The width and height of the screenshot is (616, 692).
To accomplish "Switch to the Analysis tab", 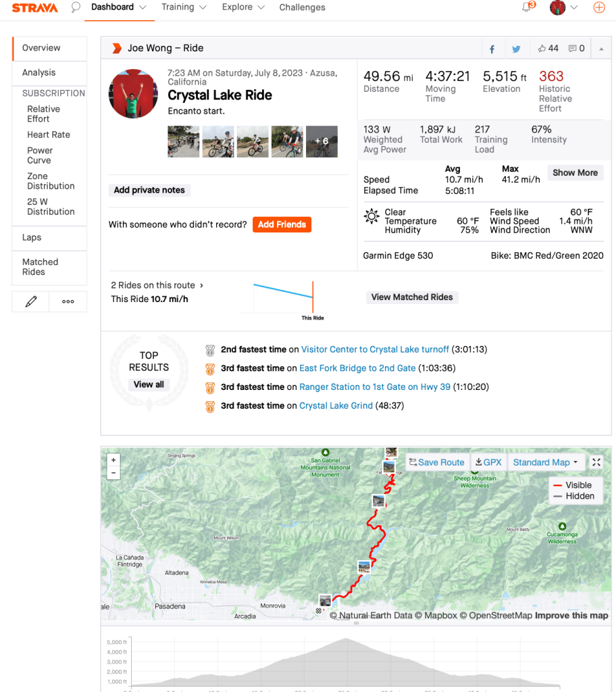I will 39,72.
